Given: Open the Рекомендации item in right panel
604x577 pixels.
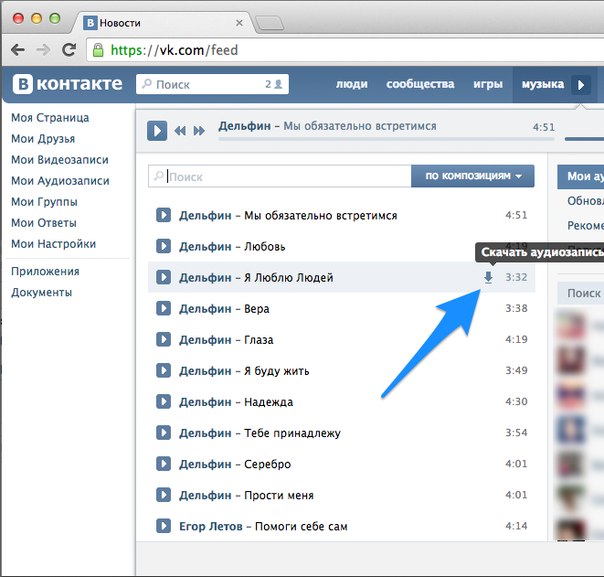Looking at the screenshot, I should [x=586, y=225].
